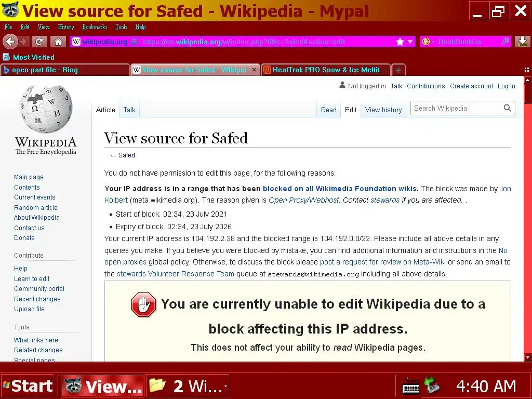Select the View history tab
Screen dimensions: 532x399
tap(383, 110)
